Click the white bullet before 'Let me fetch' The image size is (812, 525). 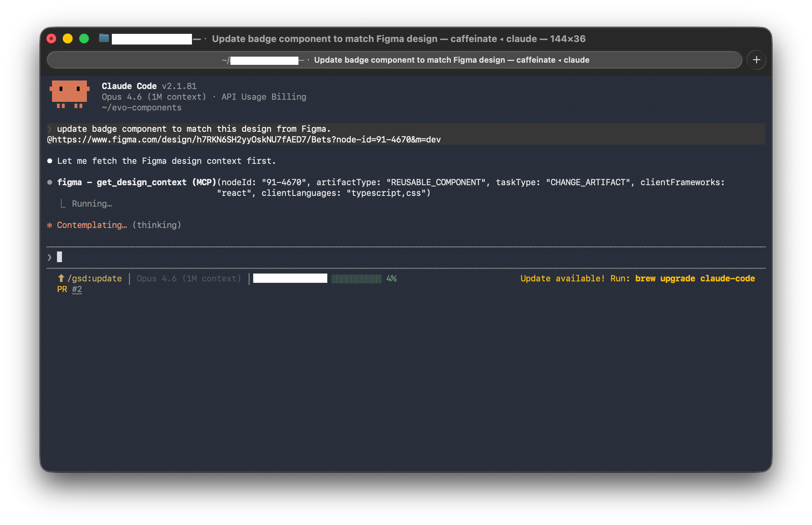click(50, 161)
